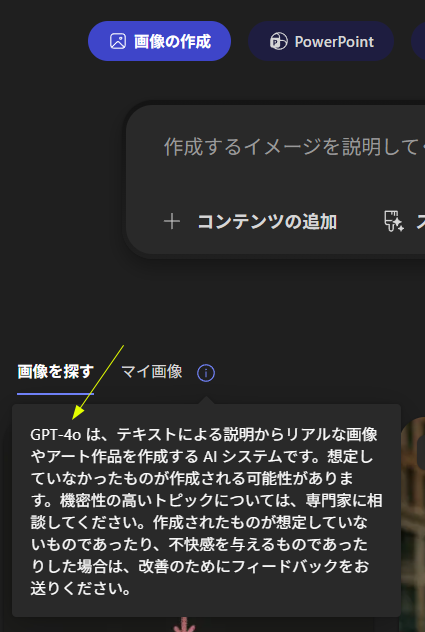
Task: Click the PowerPoint logo icon
Action: coord(278,42)
